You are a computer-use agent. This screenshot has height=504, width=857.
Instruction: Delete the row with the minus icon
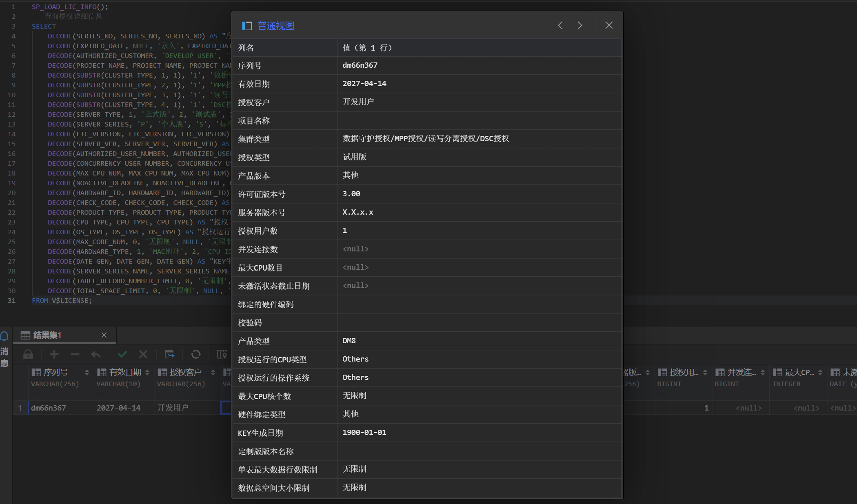(75, 354)
